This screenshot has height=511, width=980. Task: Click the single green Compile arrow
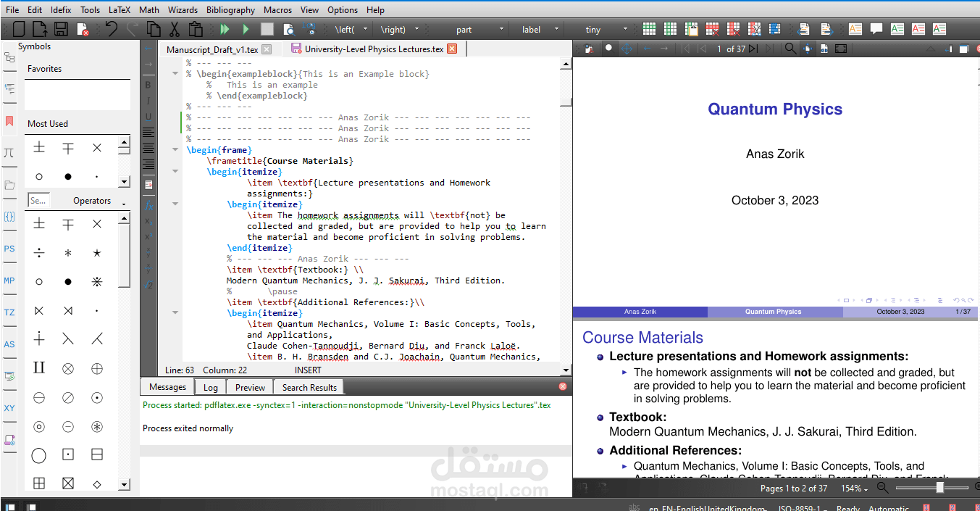tap(246, 29)
